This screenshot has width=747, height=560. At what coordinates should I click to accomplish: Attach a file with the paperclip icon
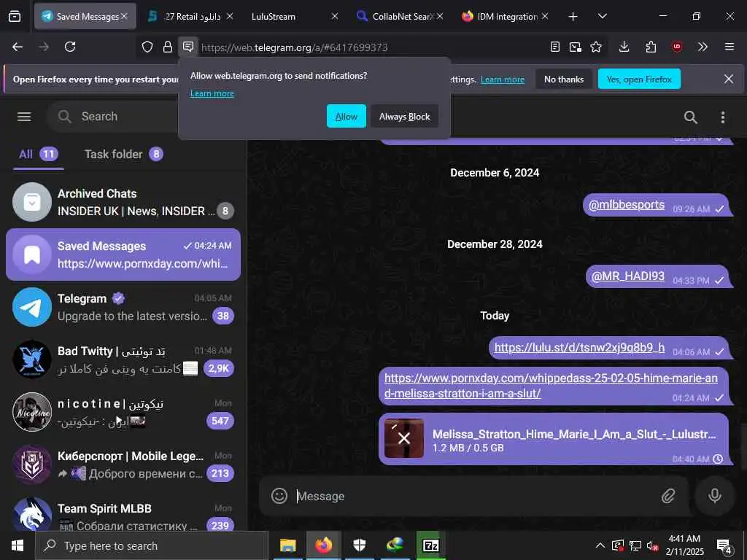tap(668, 496)
